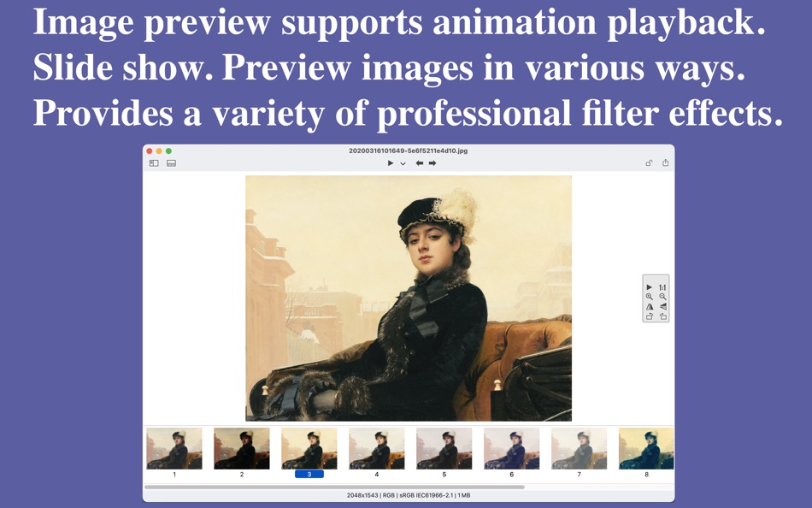Set actual size with 1:1 icon
The width and height of the screenshot is (812, 508).
(x=662, y=287)
